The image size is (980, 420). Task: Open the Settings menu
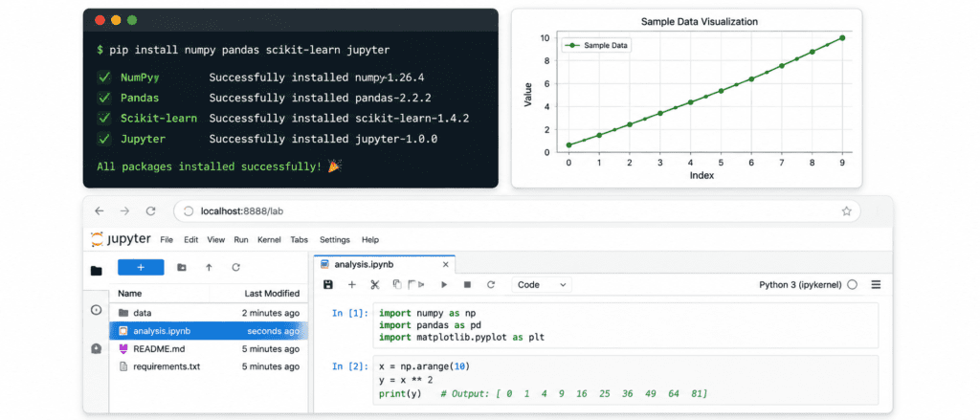(335, 239)
